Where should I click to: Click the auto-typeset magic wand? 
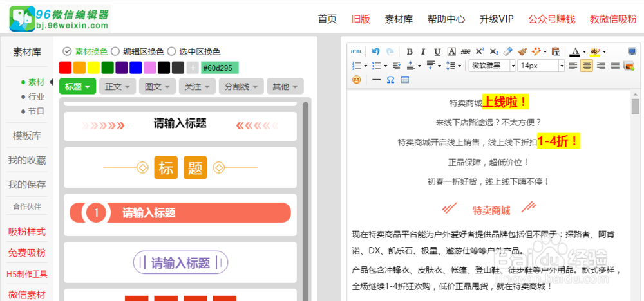536,51
